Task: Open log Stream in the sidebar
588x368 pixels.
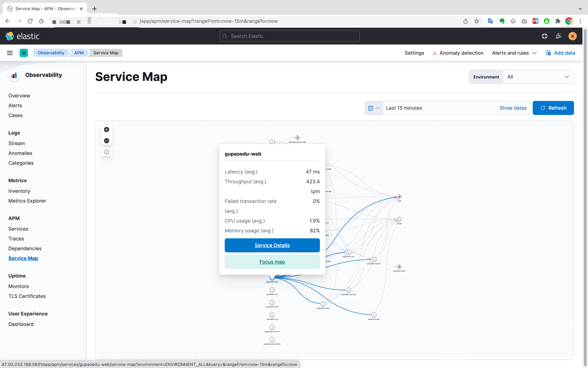Action: (x=16, y=143)
